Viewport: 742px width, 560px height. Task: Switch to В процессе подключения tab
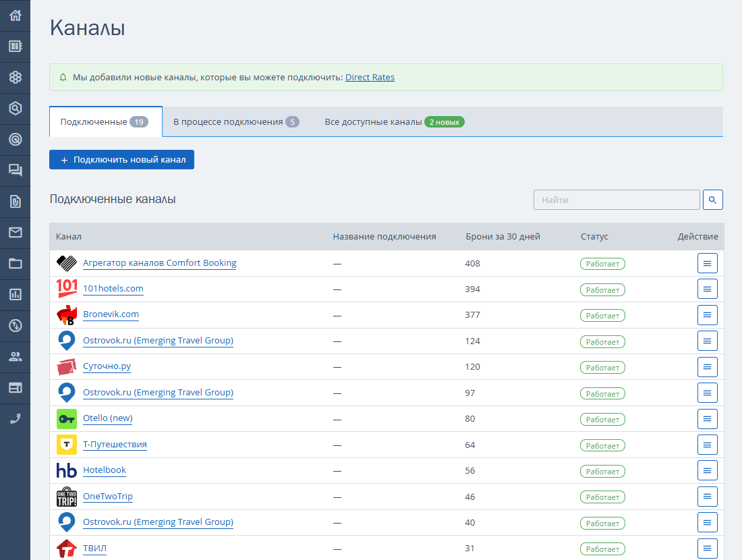point(235,121)
